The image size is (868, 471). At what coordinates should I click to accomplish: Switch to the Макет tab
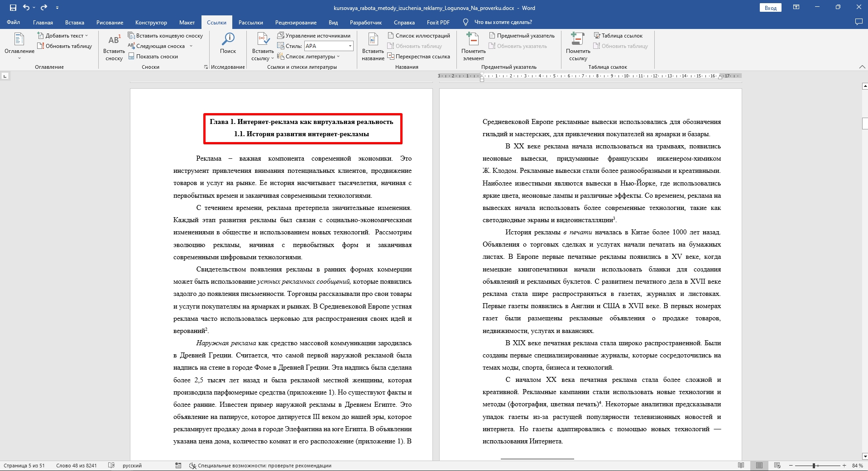[187, 22]
